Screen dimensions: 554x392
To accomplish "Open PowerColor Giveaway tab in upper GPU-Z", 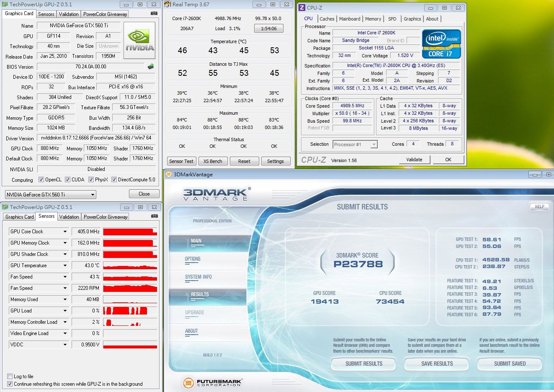I will (105, 14).
